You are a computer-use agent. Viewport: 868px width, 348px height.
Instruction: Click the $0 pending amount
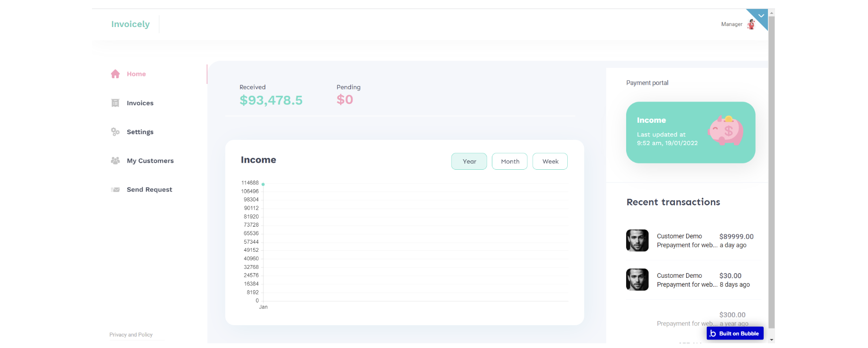345,100
